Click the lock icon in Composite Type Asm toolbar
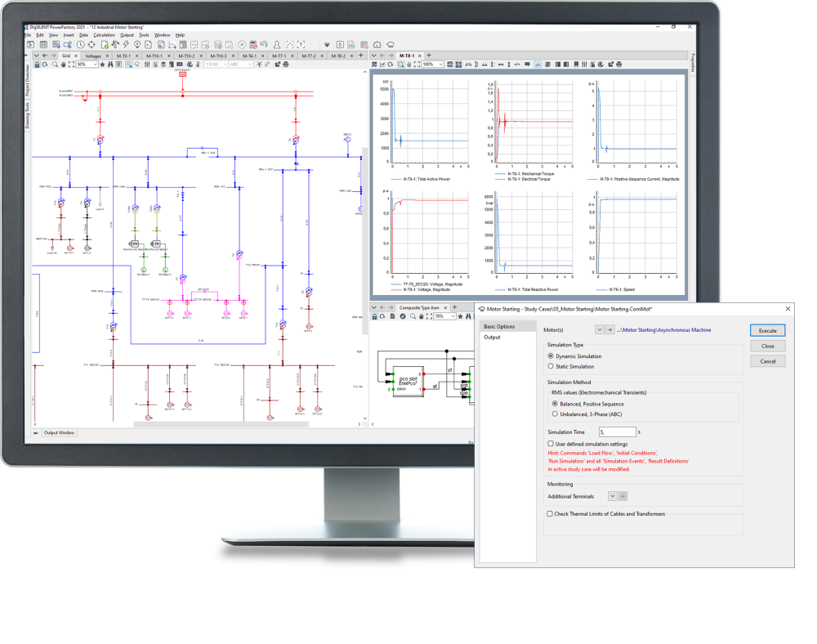The image size is (817, 644). (374, 317)
